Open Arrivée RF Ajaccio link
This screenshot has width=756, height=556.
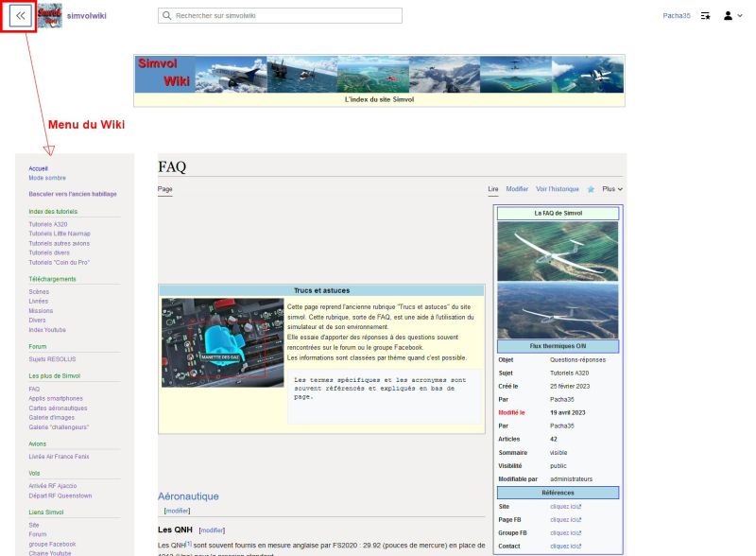click(53, 486)
